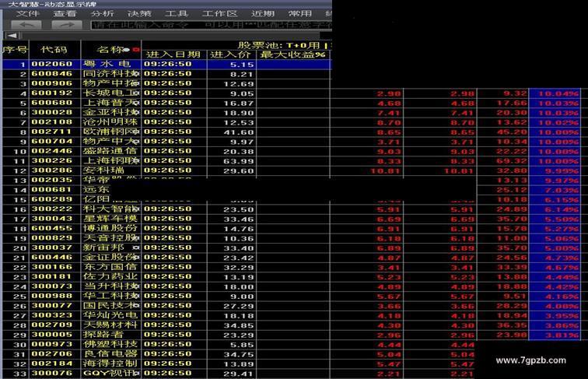Click the command input field
The image size is (588, 379).
point(211,25)
